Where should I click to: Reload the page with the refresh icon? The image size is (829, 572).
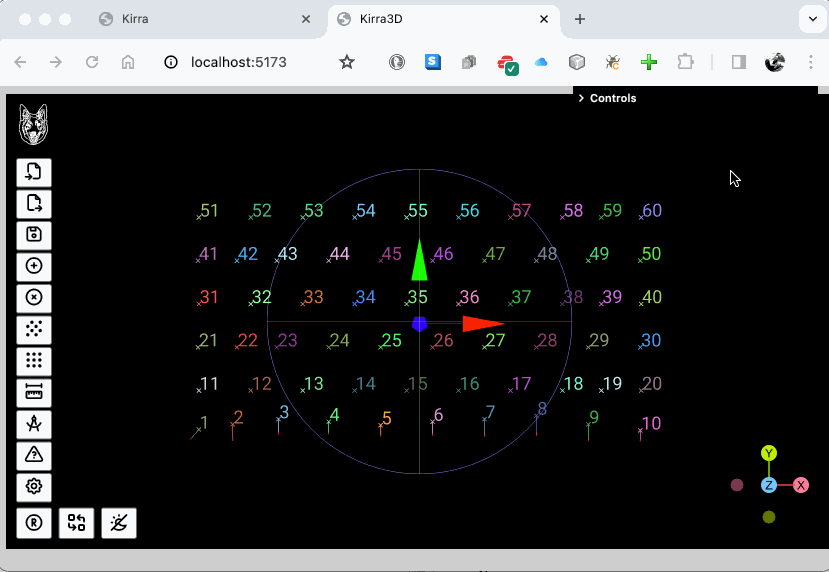91,62
